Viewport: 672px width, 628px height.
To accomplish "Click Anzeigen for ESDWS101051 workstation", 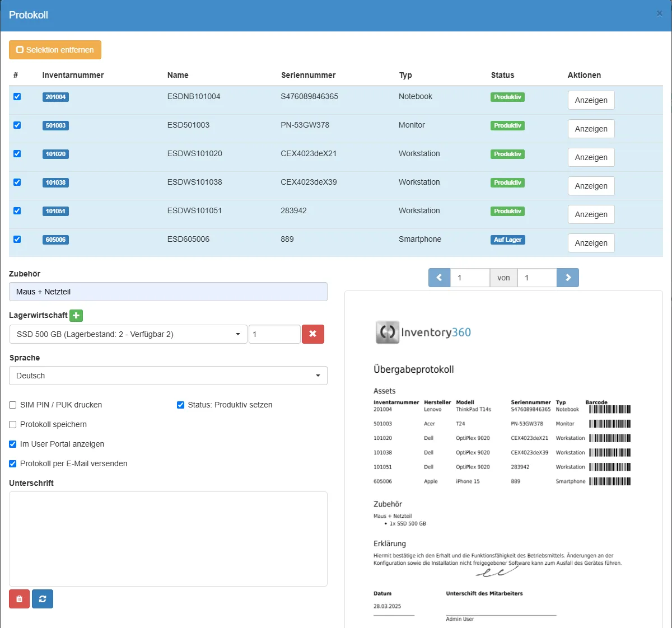I will click(x=591, y=215).
